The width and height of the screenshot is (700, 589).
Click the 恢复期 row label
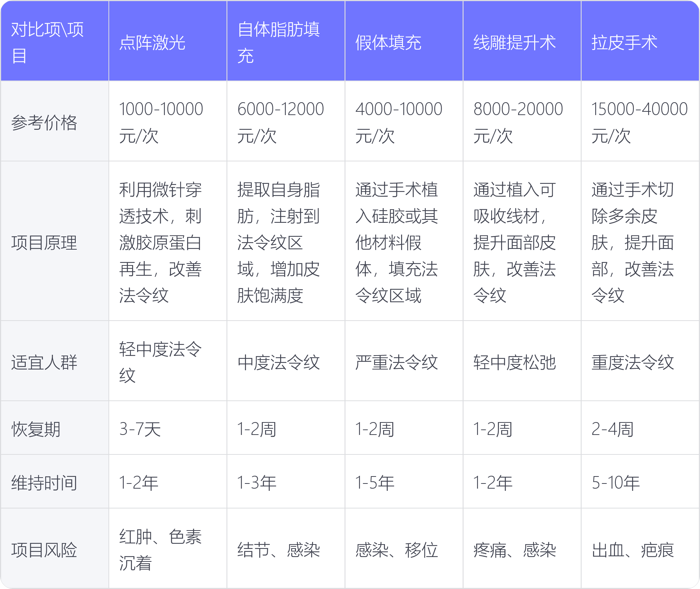(x=55, y=428)
